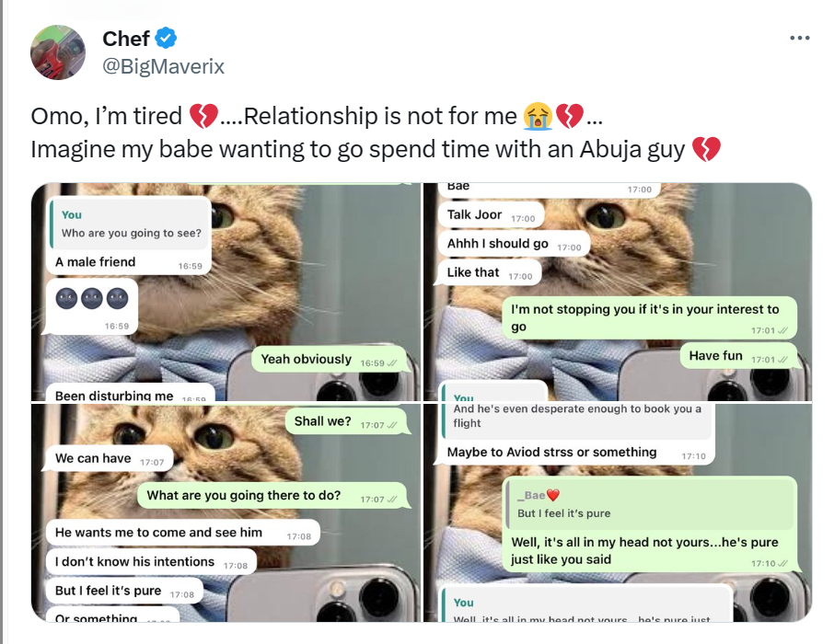Click the tweet text about Abuja guy
Image resolution: width=834 pixels, height=644 pixels.
[x=359, y=149]
